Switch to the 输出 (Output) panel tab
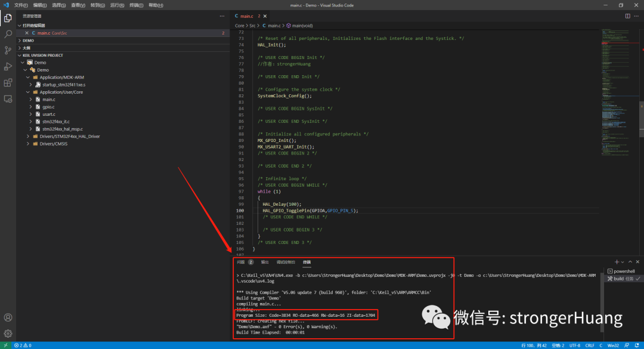 click(x=265, y=262)
